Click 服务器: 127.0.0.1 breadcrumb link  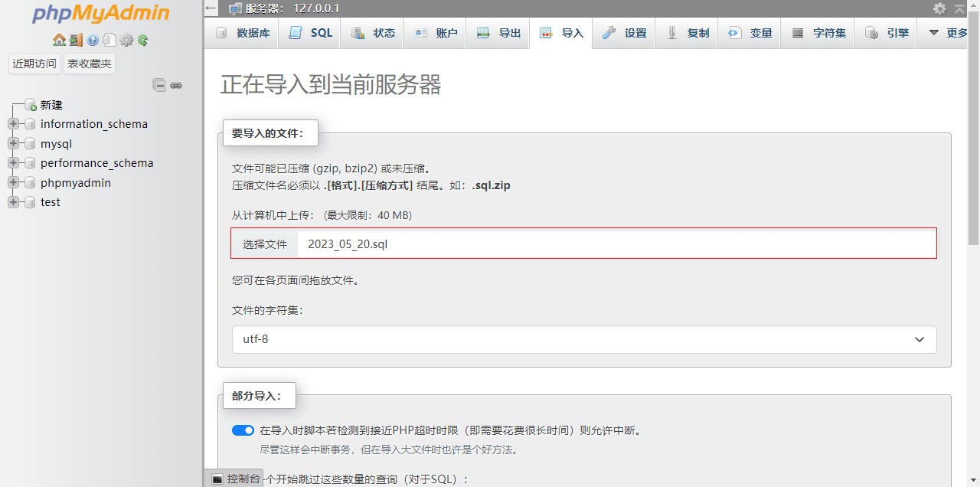(292, 8)
